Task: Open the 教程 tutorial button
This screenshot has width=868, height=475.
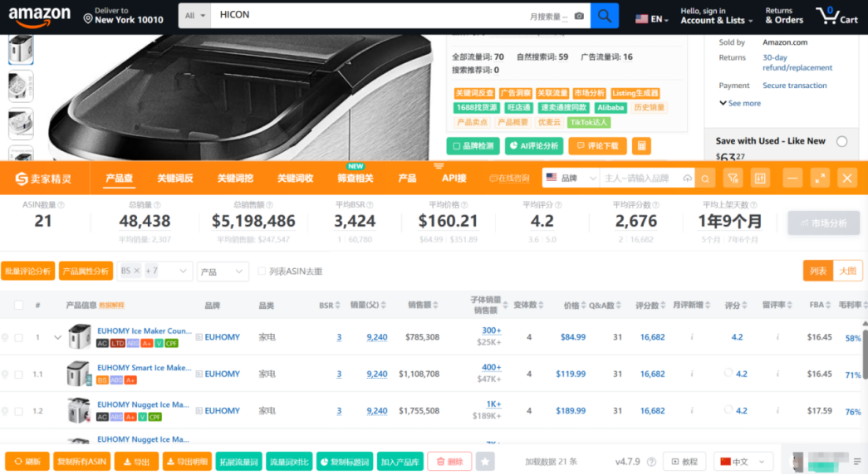Action: pos(684,461)
